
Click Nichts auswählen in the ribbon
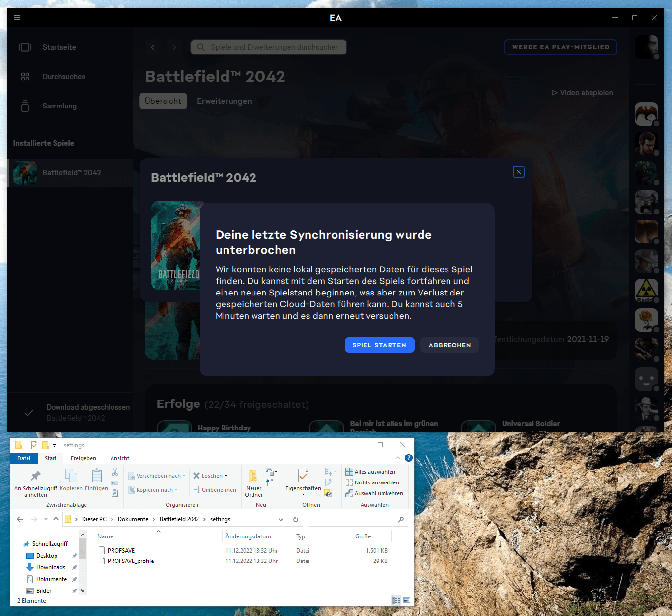(x=372, y=482)
